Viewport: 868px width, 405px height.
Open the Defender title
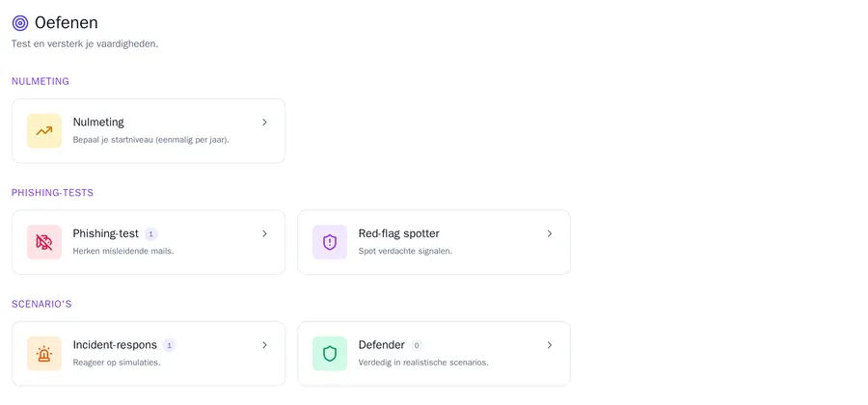point(382,344)
